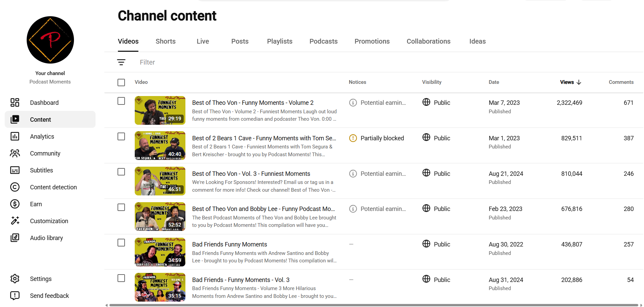Open the Earn dollar icon
Image resolution: width=644 pixels, height=307 pixels.
click(15, 204)
